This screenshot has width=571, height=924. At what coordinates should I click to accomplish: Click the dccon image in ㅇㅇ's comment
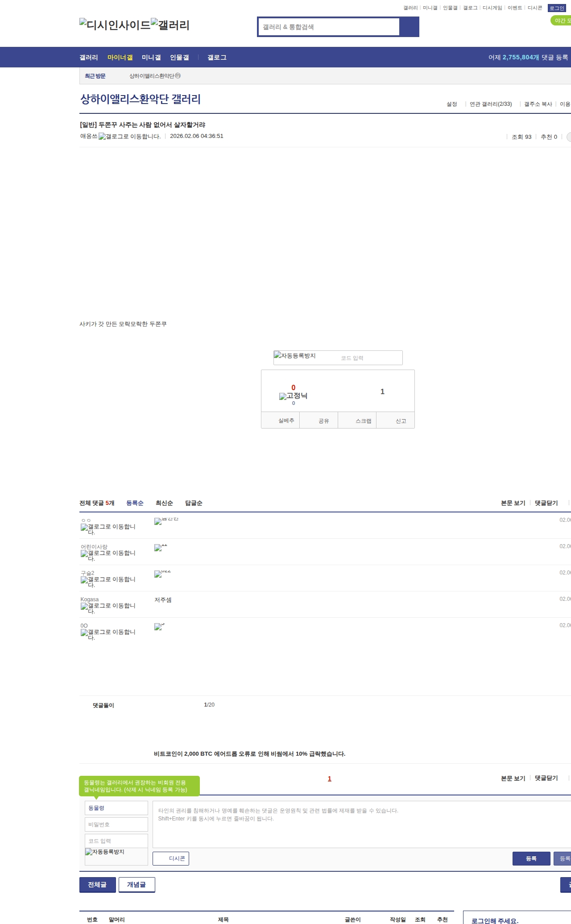(x=166, y=521)
